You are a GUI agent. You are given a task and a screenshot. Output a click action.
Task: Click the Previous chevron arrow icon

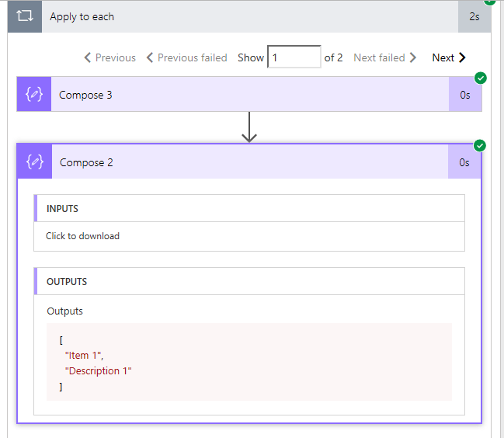(88, 57)
